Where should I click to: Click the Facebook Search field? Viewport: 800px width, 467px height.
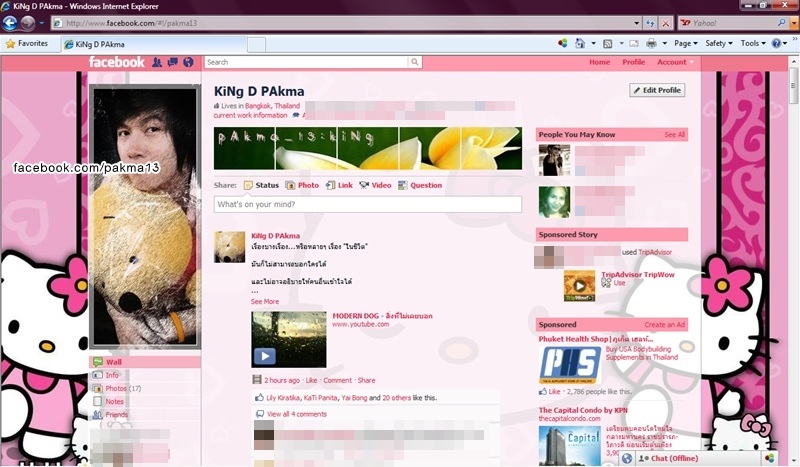pos(307,62)
